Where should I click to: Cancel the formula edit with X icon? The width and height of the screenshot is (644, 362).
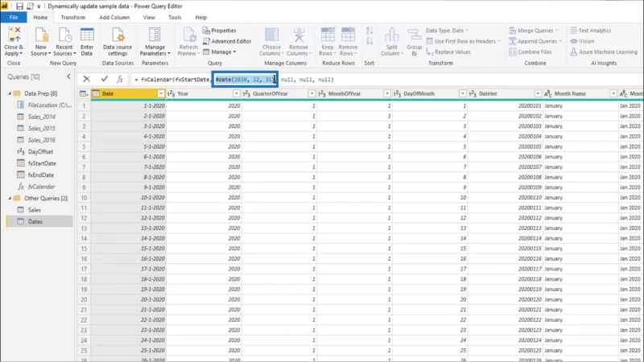coord(86,79)
